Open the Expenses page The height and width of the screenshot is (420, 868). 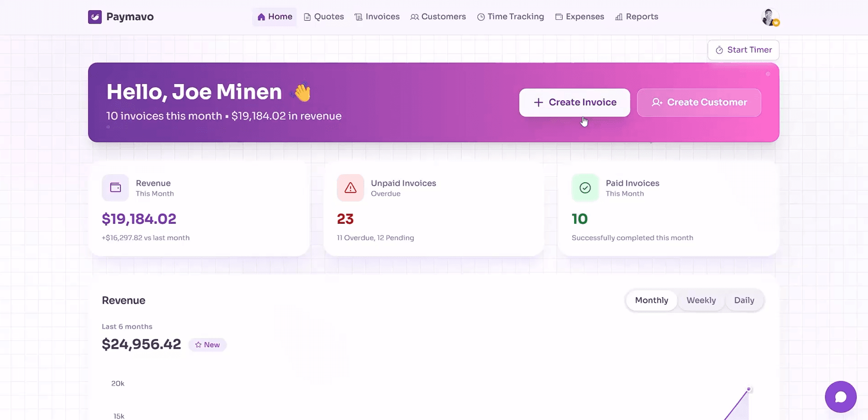[579, 17]
